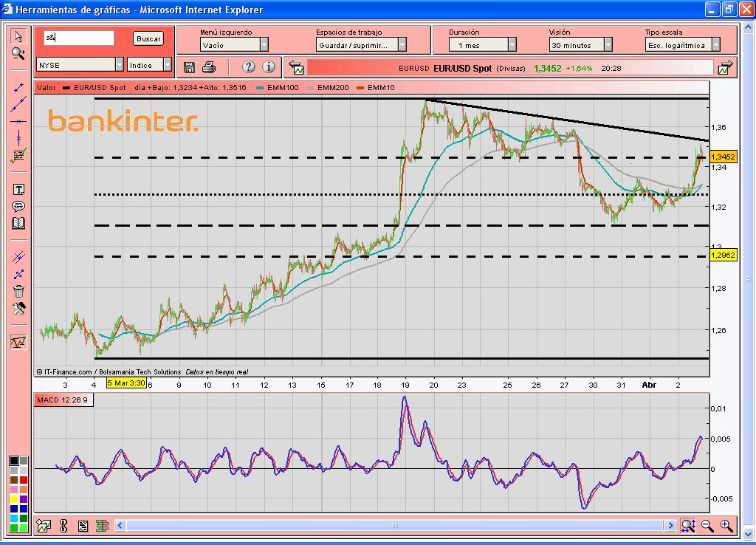Focus the symbol search input field
Image resolution: width=756 pixels, height=545 pixels.
pyautogui.click(x=79, y=38)
